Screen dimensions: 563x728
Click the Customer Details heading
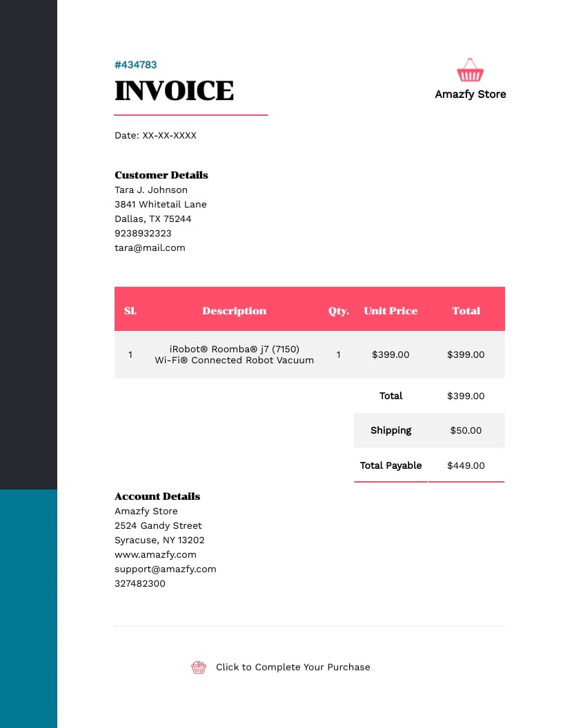click(x=161, y=175)
